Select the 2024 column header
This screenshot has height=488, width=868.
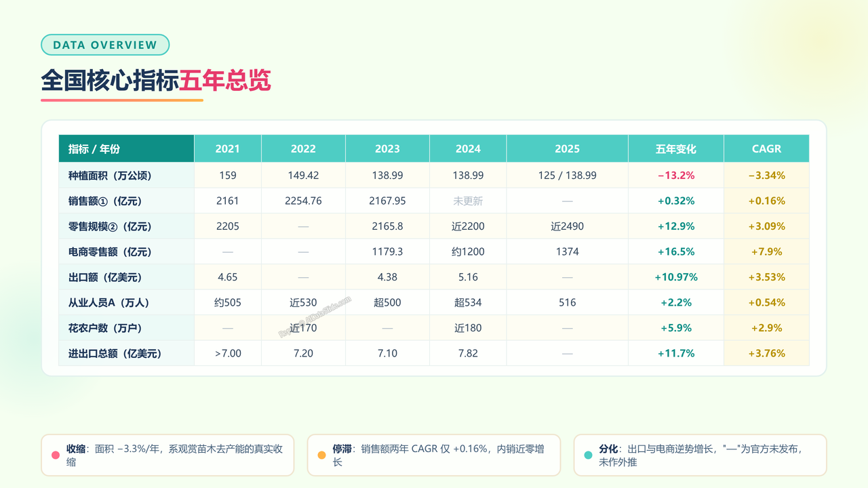pyautogui.click(x=468, y=148)
